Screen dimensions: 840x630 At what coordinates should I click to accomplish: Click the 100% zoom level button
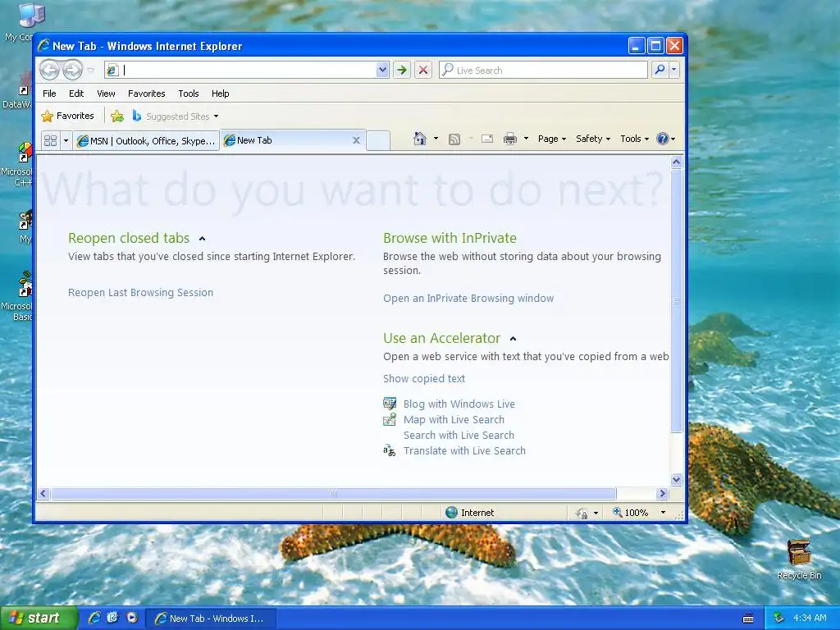click(x=631, y=513)
